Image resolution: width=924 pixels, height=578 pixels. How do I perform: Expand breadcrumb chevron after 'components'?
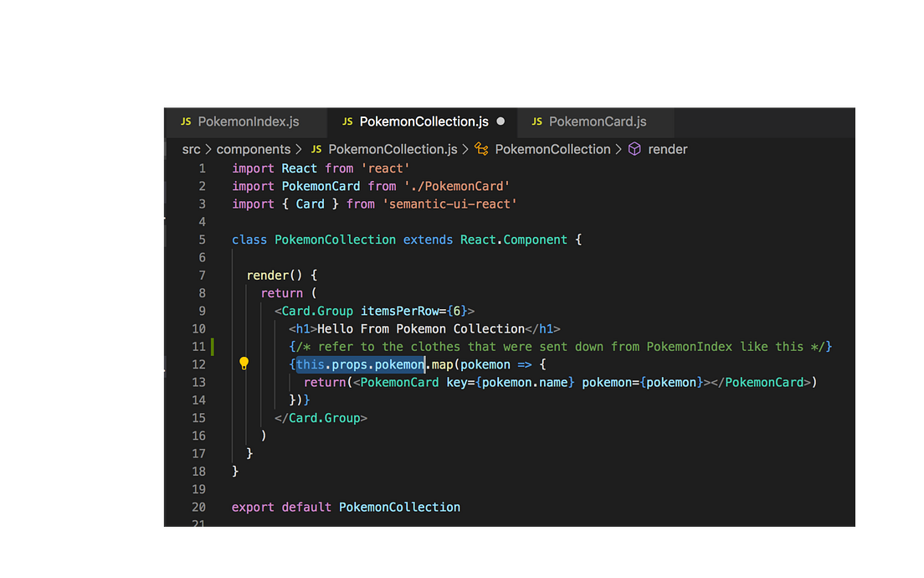tap(299, 149)
